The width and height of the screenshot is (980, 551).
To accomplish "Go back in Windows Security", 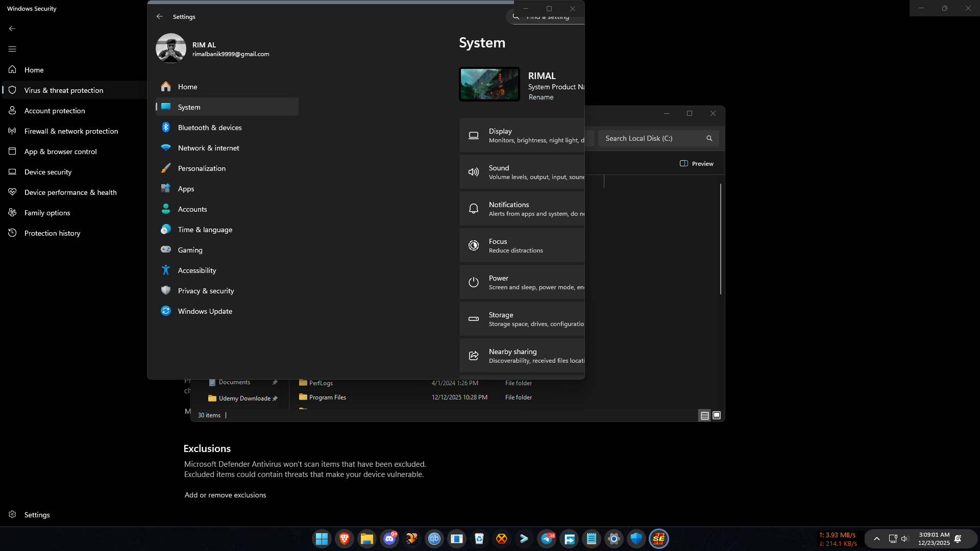I will coord(12,29).
